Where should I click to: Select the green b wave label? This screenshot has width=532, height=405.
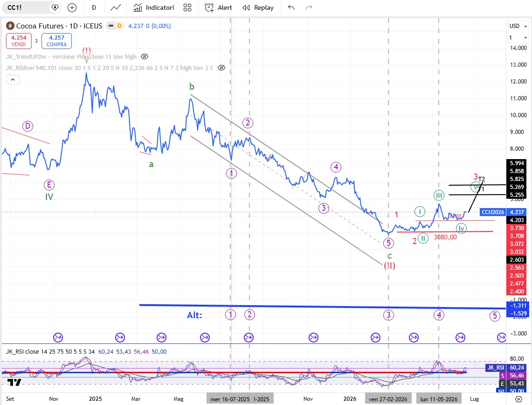click(192, 87)
